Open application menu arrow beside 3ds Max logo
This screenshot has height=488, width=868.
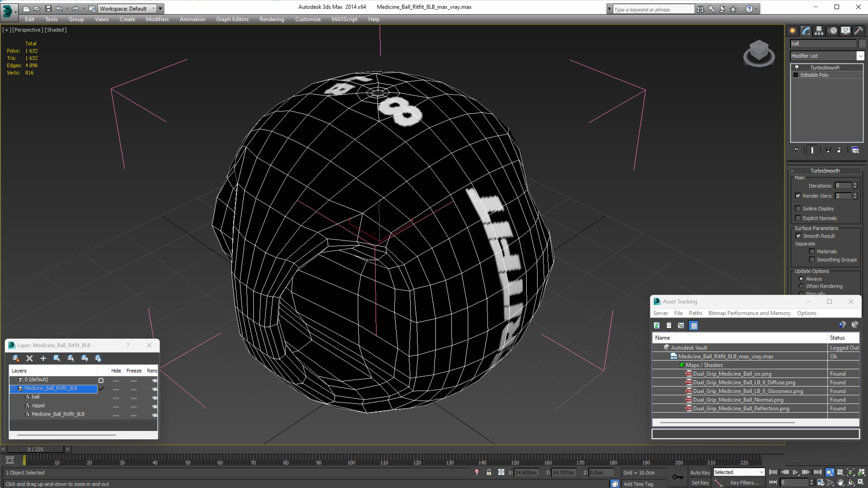16,12
